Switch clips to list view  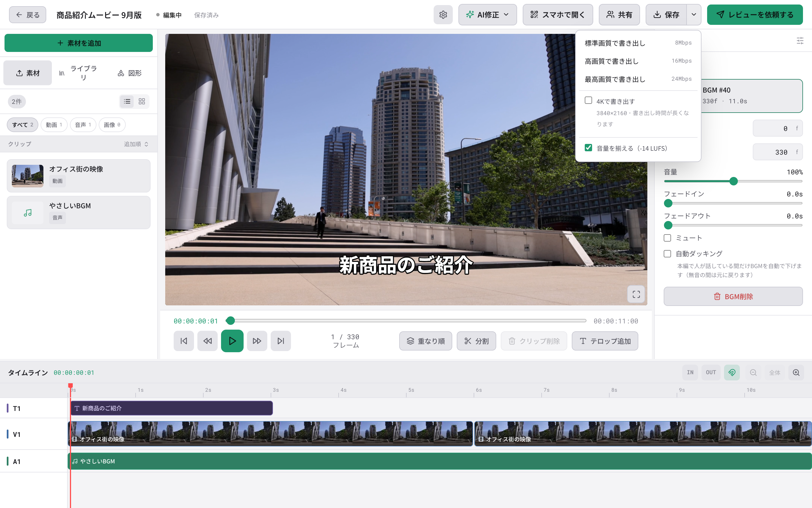click(127, 102)
